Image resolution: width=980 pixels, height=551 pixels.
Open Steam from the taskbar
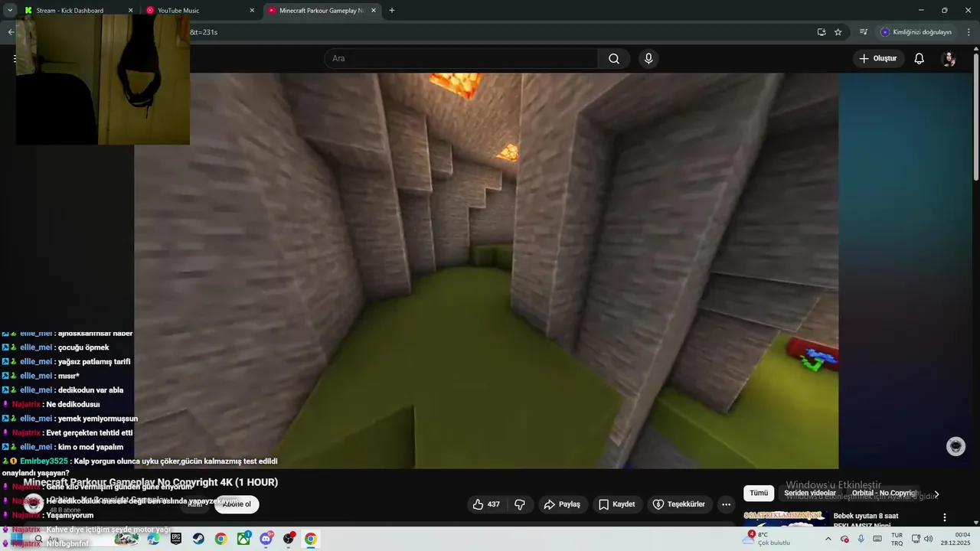tap(198, 539)
